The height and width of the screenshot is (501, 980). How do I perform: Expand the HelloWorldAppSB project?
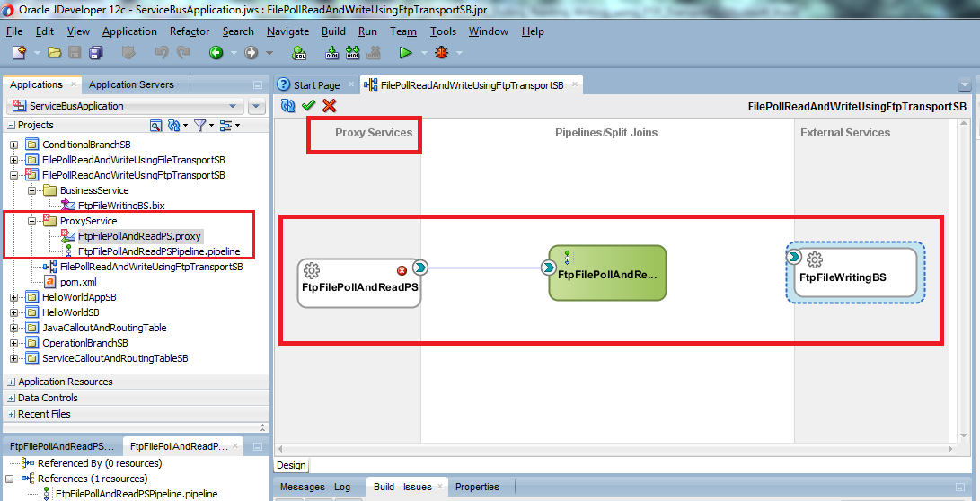(13, 297)
